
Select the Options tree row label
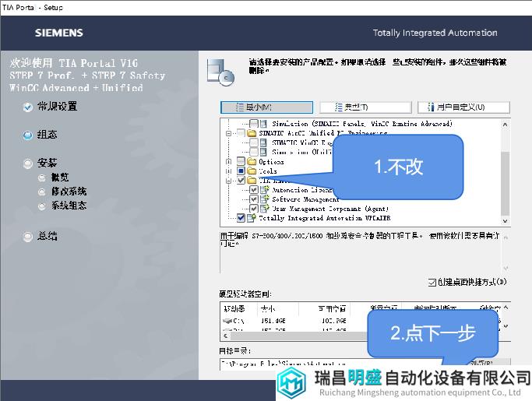coord(271,161)
